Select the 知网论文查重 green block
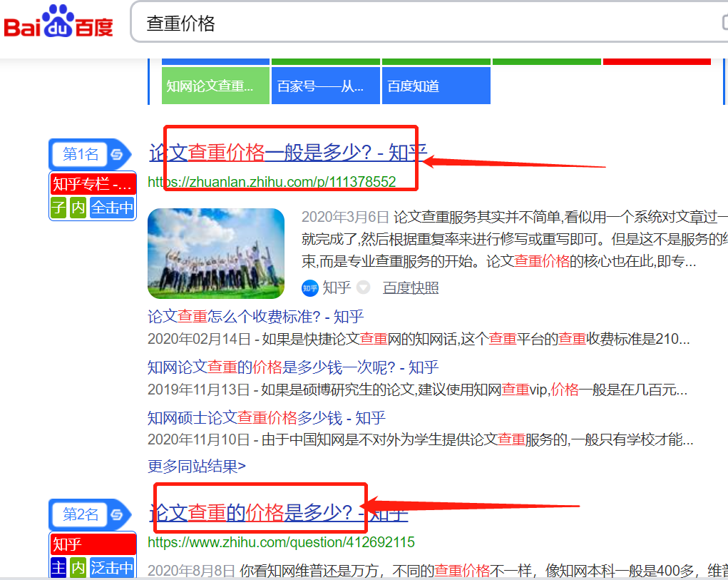This screenshot has width=728, height=580. [x=215, y=86]
